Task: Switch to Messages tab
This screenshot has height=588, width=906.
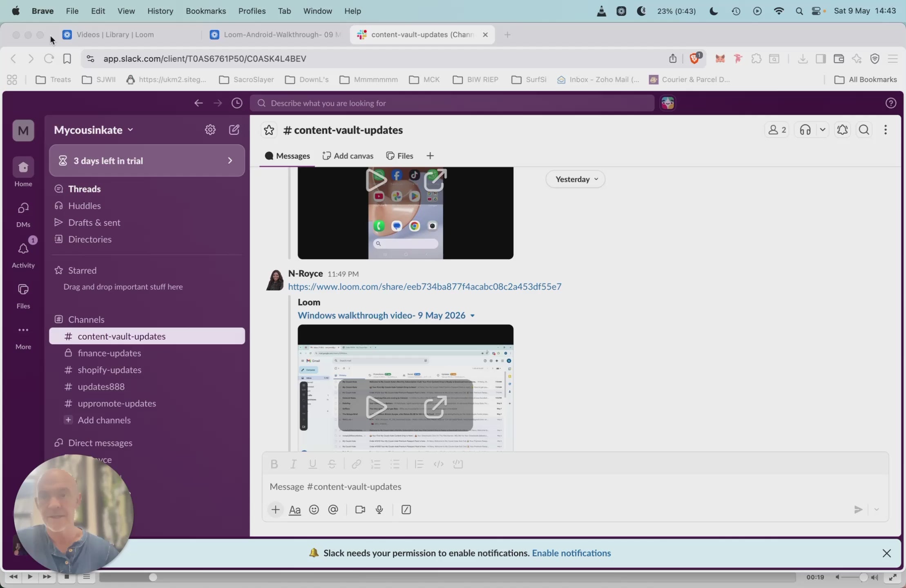Action: coord(287,156)
